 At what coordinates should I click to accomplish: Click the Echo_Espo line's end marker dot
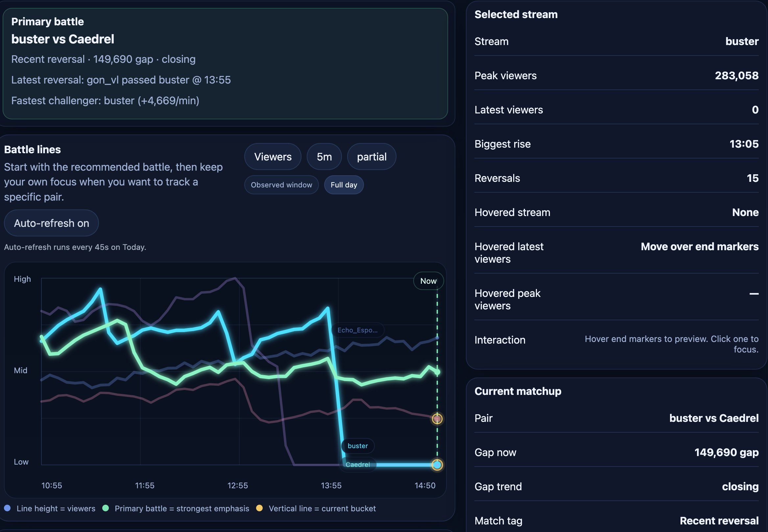pyautogui.click(x=437, y=338)
